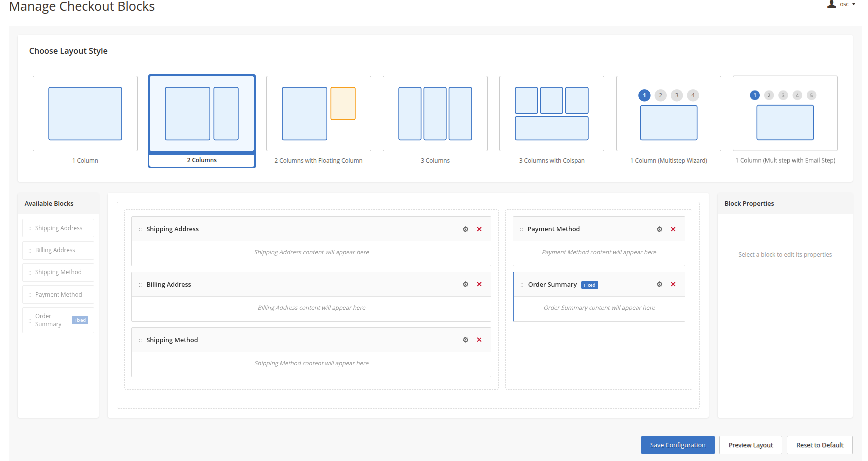Image resolution: width=868 pixels, height=461 pixels.
Task: Select Shipping Method in Available Blocks
Action: tap(58, 272)
